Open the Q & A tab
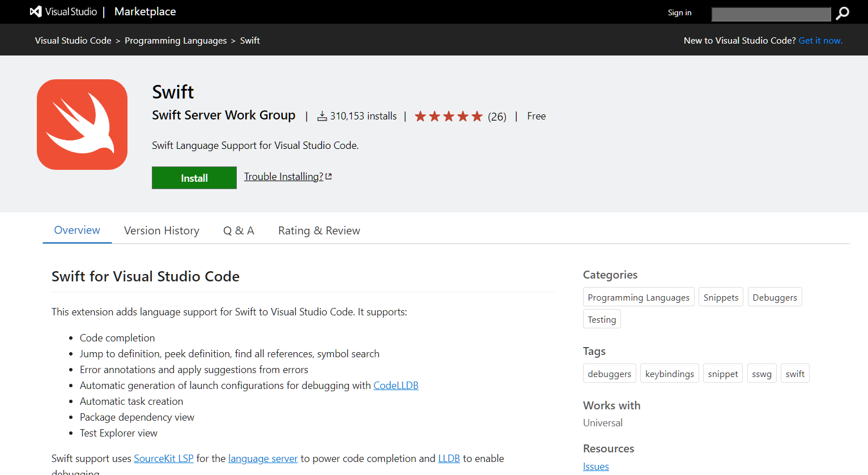Viewport: 868px width, 475px height. (239, 231)
